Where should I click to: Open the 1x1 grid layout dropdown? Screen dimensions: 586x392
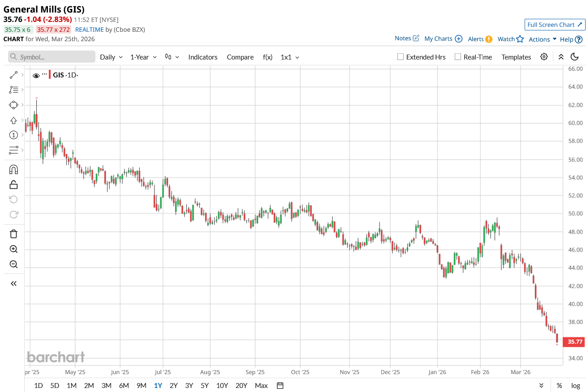[x=290, y=57]
